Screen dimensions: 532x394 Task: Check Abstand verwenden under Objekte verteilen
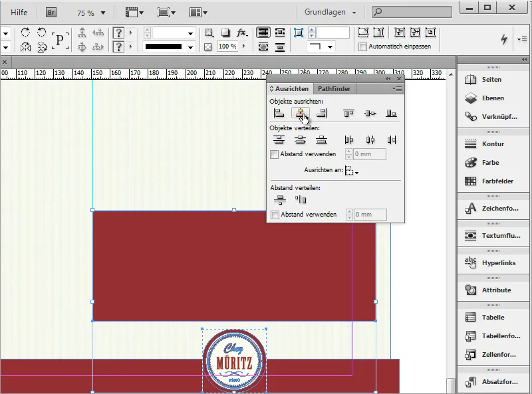tap(274, 154)
